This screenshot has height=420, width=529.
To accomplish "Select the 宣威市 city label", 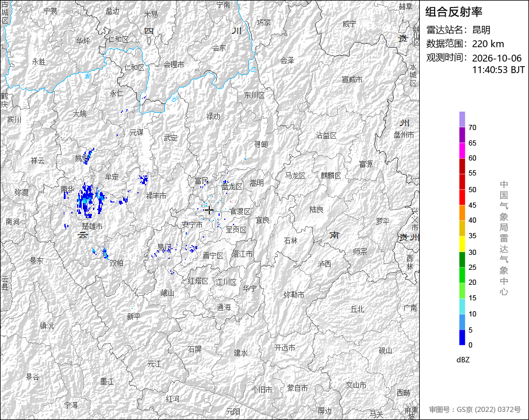I will click(x=352, y=79).
